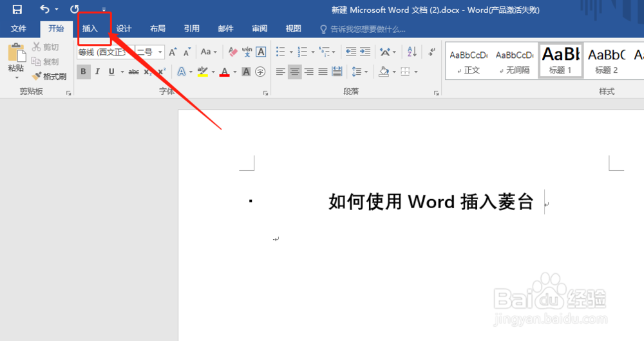Open the 文件 menu
The height and width of the screenshot is (341, 644).
point(19,28)
